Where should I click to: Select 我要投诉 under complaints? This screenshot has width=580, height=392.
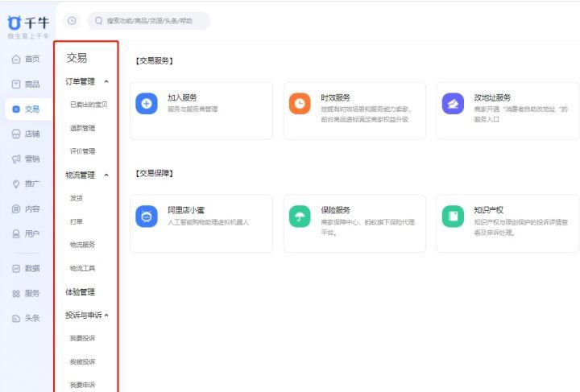click(82, 338)
